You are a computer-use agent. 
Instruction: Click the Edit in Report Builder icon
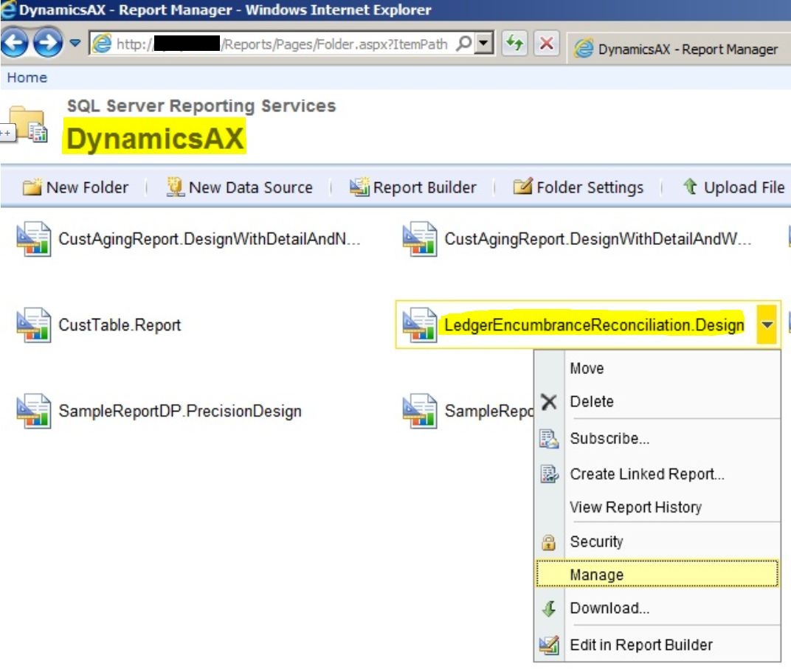click(549, 644)
